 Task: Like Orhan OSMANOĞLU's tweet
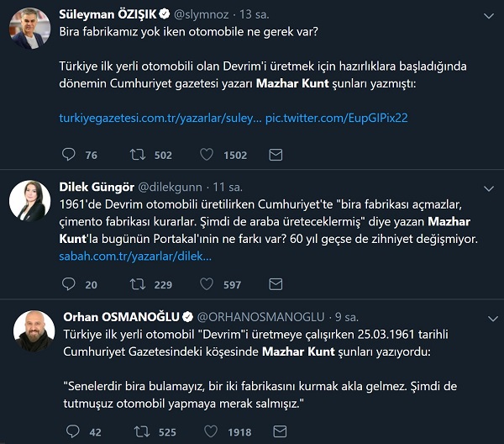(x=208, y=432)
